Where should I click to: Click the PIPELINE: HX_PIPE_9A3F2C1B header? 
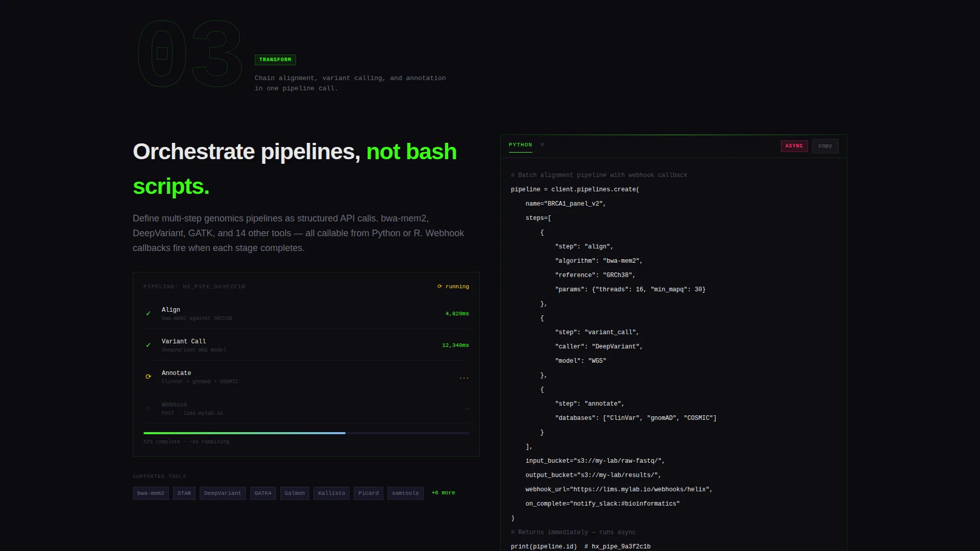click(194, 287)
